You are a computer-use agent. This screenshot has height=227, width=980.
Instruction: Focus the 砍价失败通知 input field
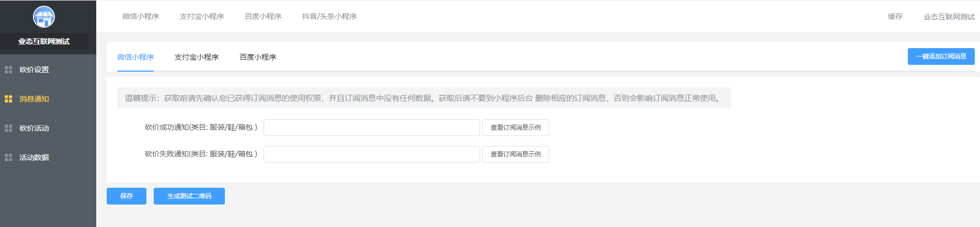point(372,154)
